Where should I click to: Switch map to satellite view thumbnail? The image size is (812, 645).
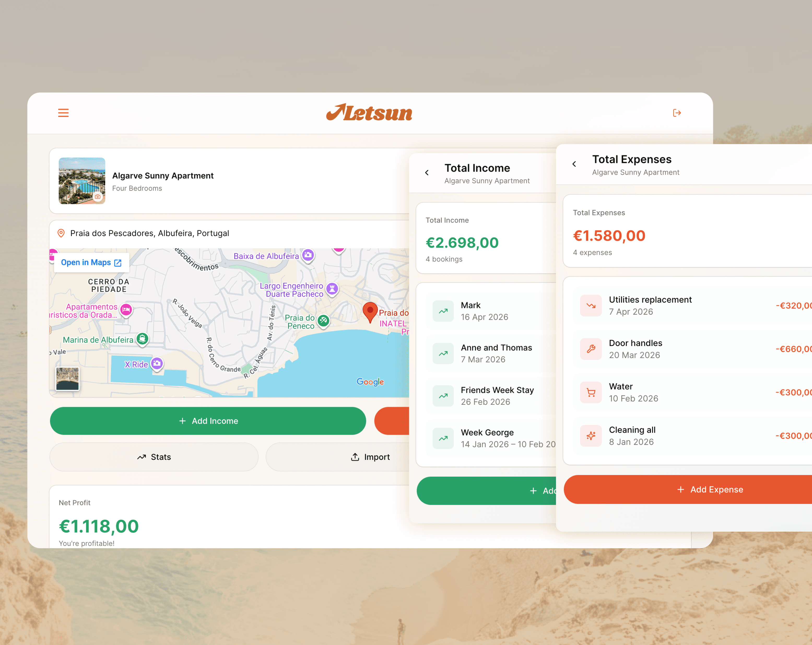click(x=67, y=379)
